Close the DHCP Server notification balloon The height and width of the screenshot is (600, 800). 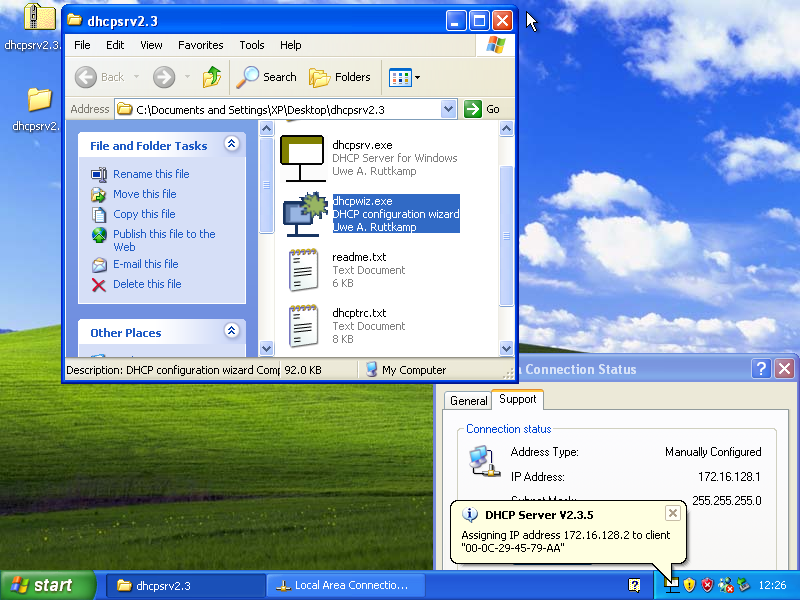pyautogui.click(x=672, y=513)
